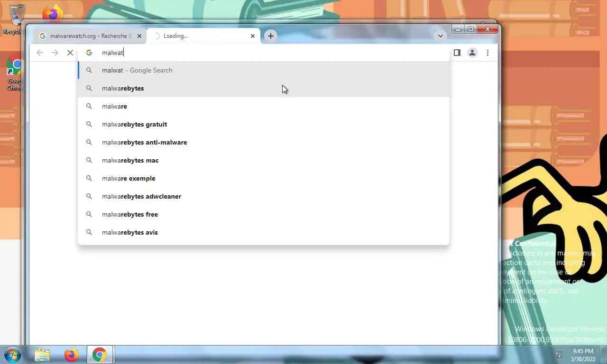
Task: Switch to malwarewatch.org Recherche tab
Action: click(x=90, y=36)
